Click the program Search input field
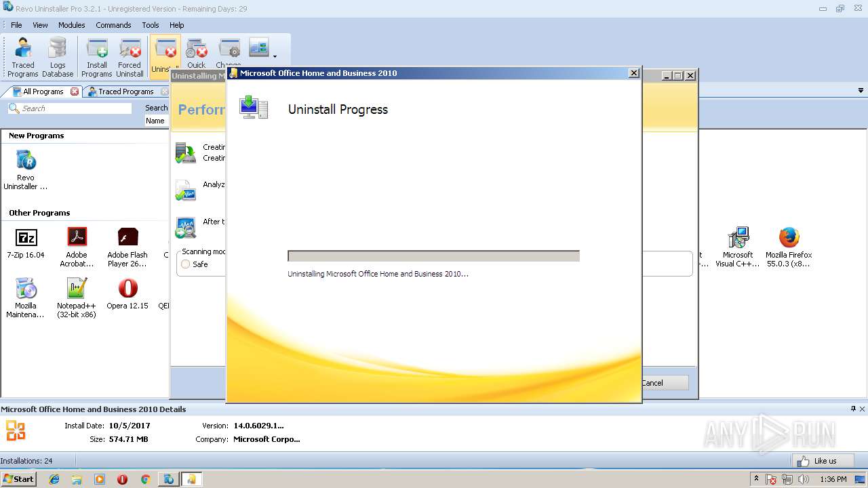The image size is (868, 488). [x=70, y=108]
